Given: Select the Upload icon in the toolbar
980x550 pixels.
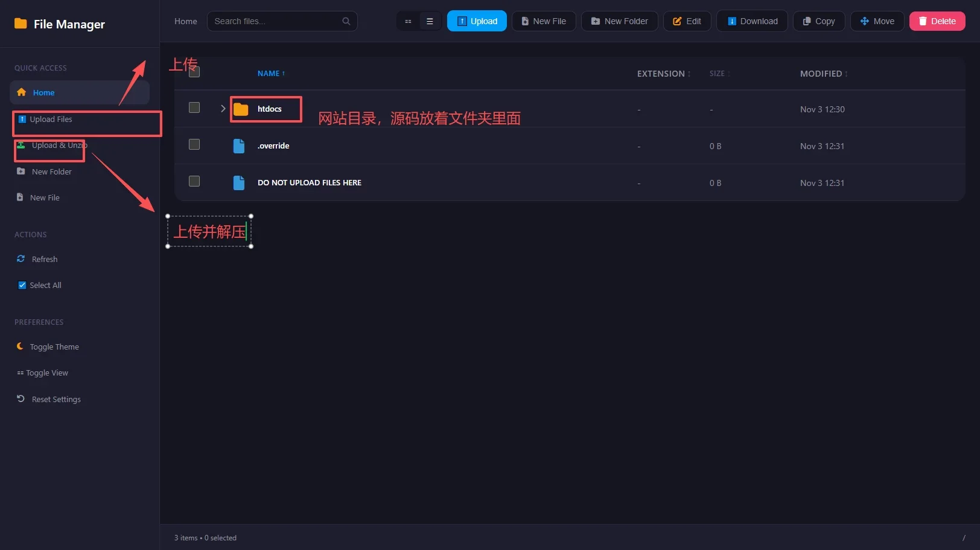Looking at the screenshot, I should pyautogui.click(x=462, y=21).
